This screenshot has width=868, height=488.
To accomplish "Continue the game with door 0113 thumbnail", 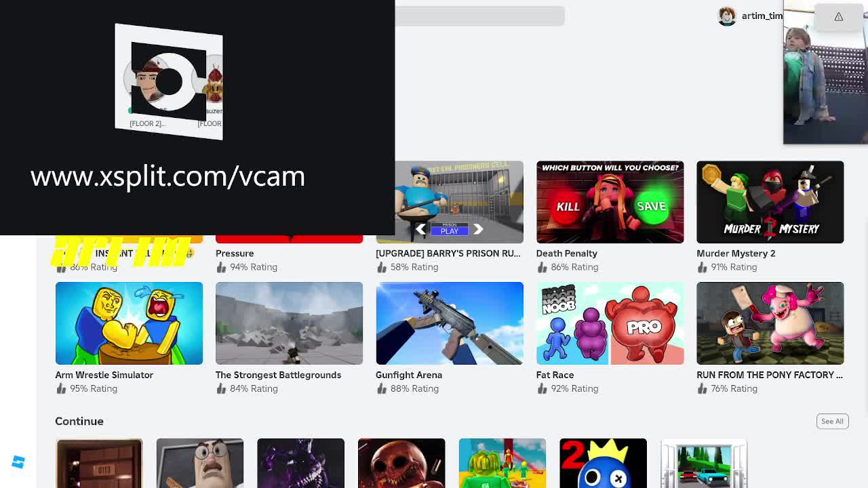I will pyautogui.click(x=99, y=464).
